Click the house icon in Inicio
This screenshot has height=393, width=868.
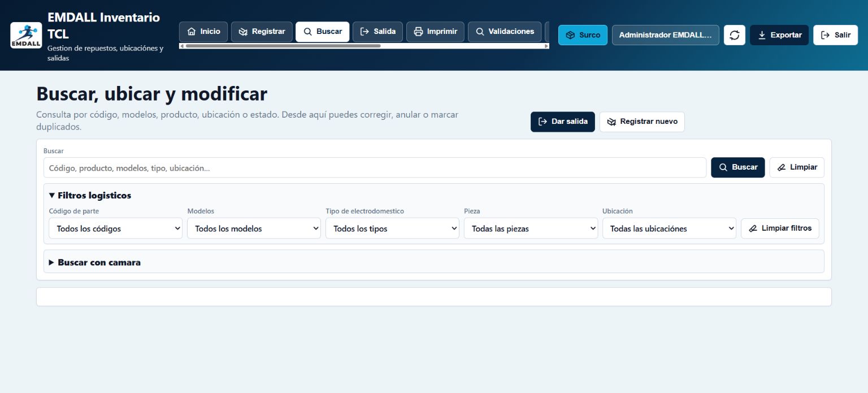192,32
